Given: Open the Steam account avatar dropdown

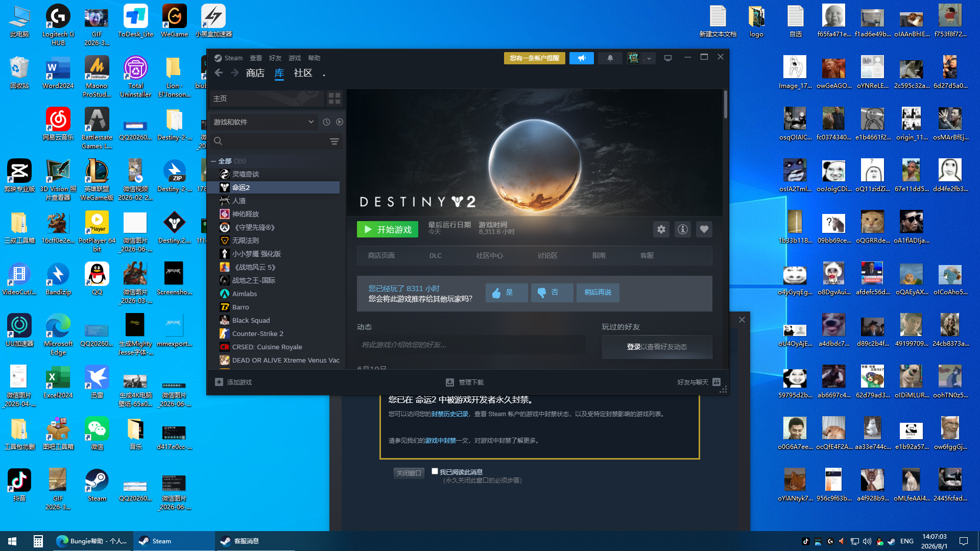Looking at the screenshot, I should tap(640, 58).
